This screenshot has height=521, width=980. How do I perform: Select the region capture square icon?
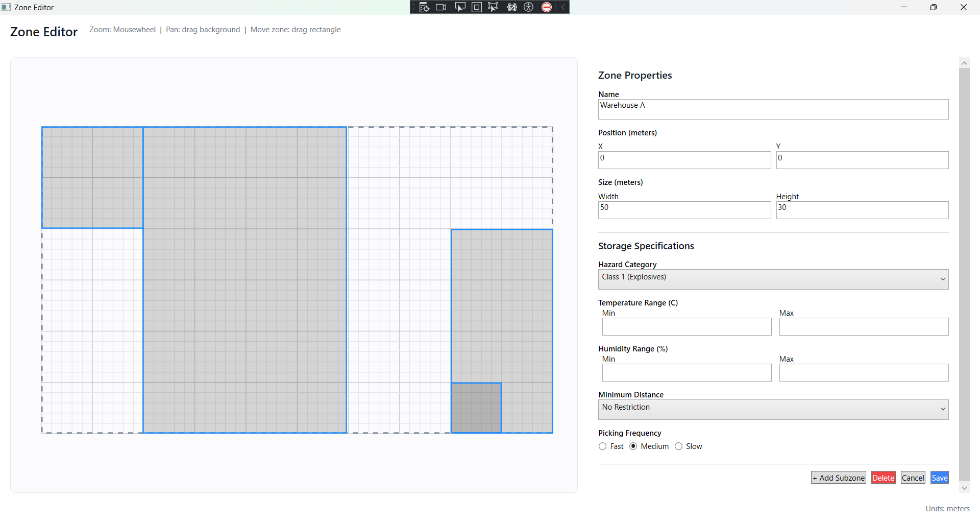click(476, 7)
